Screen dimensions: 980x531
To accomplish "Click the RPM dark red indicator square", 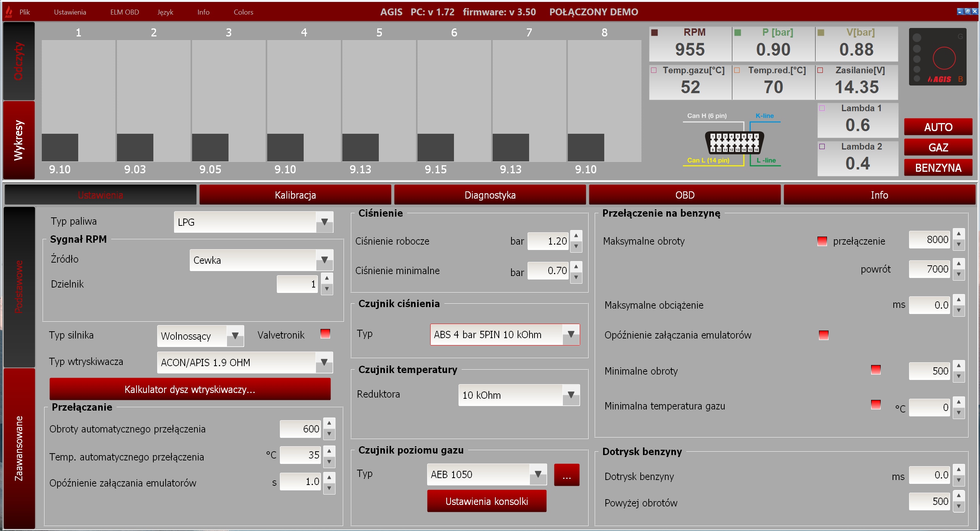I will (x=654, y=33).
